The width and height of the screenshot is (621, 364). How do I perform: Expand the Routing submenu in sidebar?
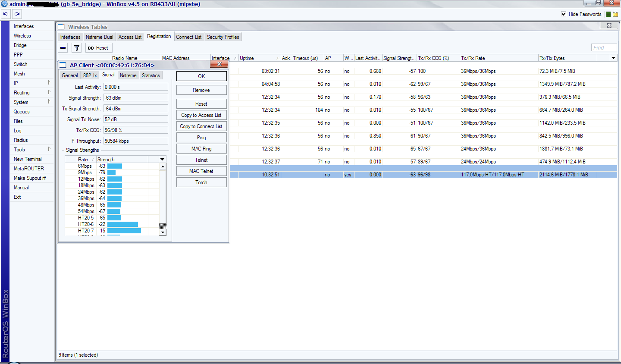click(x=49, y=92)
